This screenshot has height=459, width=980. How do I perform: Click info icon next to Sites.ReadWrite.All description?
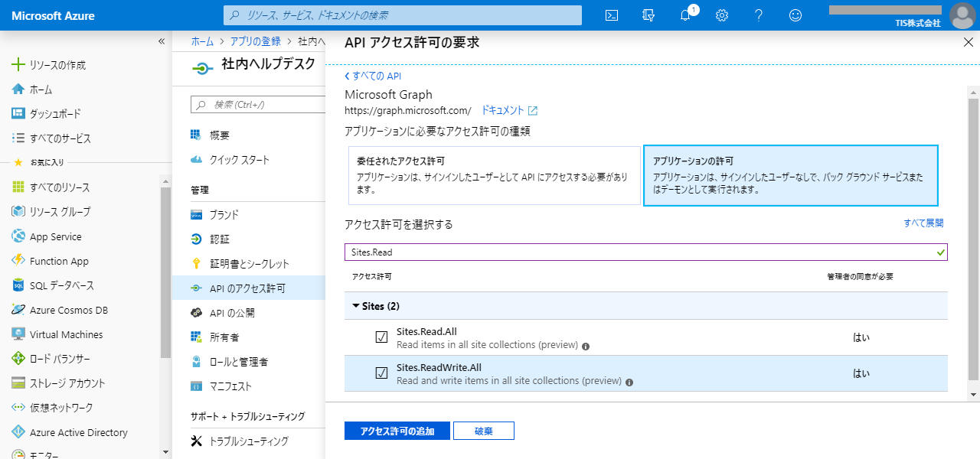pos(629,382)
